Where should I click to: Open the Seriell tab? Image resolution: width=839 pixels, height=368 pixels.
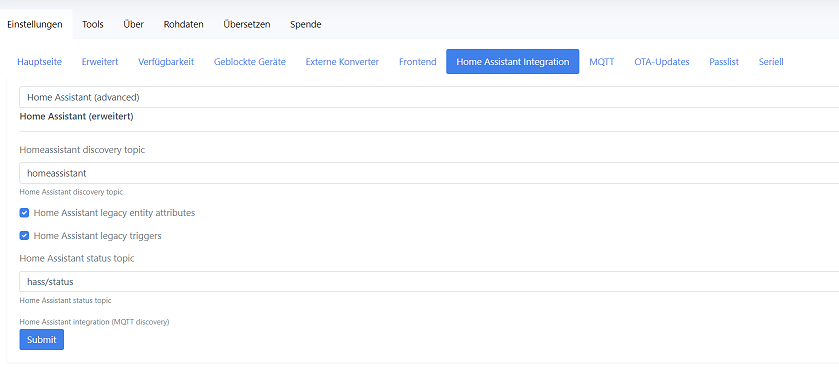[x=771, y=62]
